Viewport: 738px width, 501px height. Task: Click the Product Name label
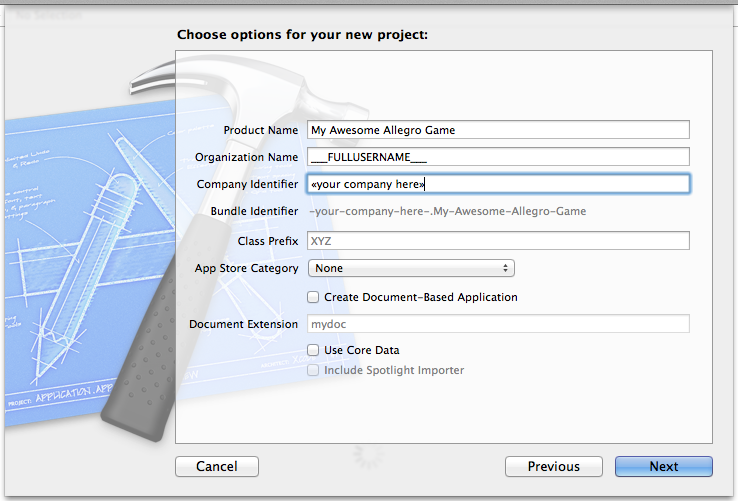click(260, 130)
